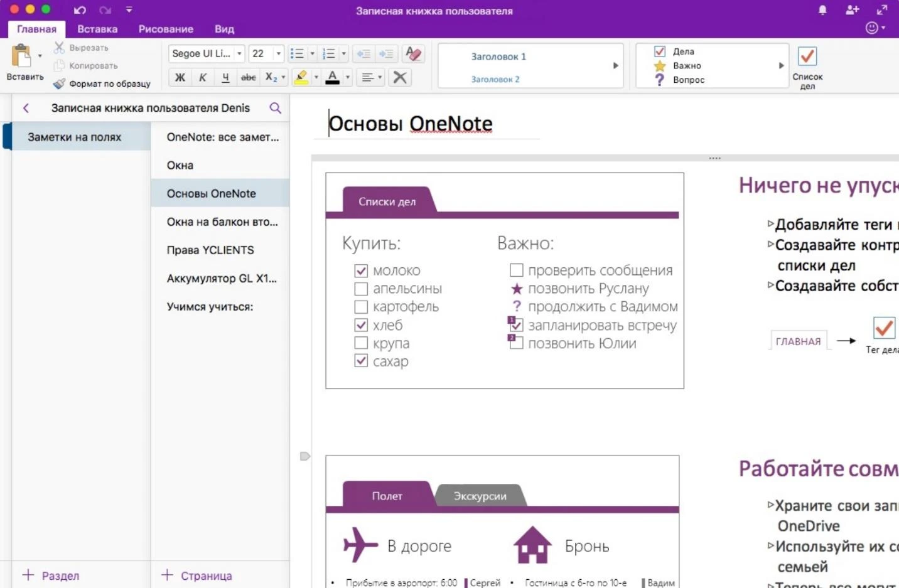Open the notifications bell
The width and height of the screenshot is (899, 588).
point(822,10)
